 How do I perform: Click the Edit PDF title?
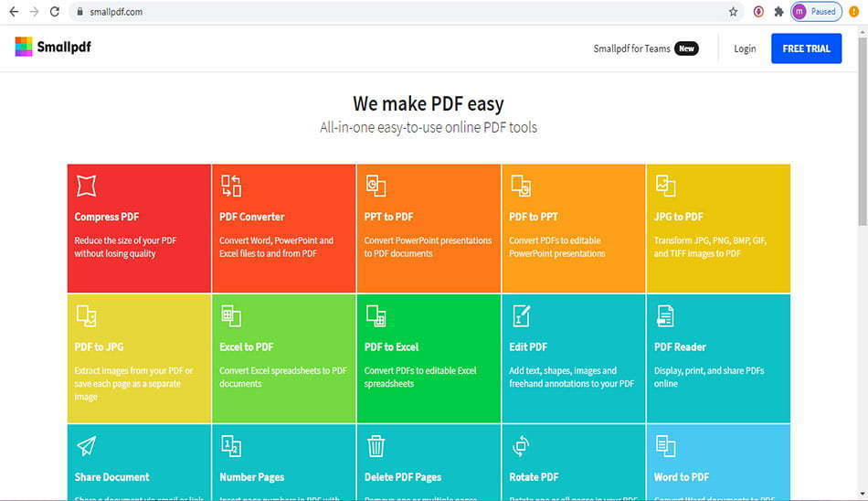point(528,346)
